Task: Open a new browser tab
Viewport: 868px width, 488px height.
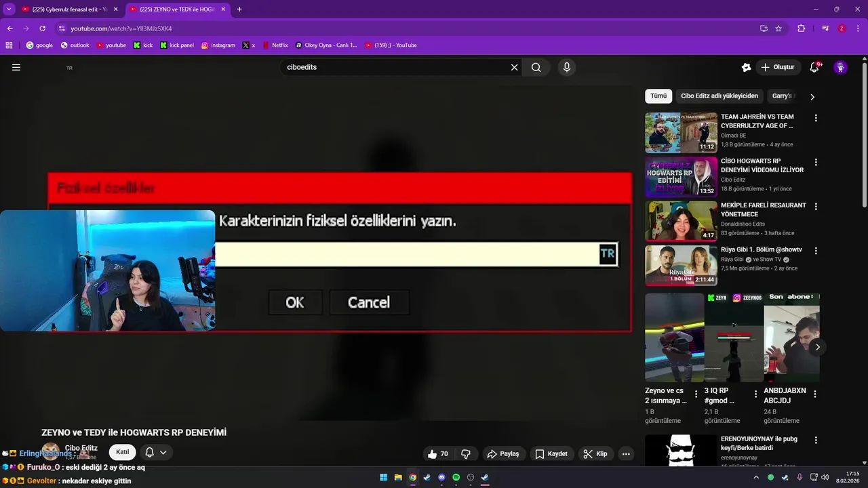Action: click(x=239, y=9)
